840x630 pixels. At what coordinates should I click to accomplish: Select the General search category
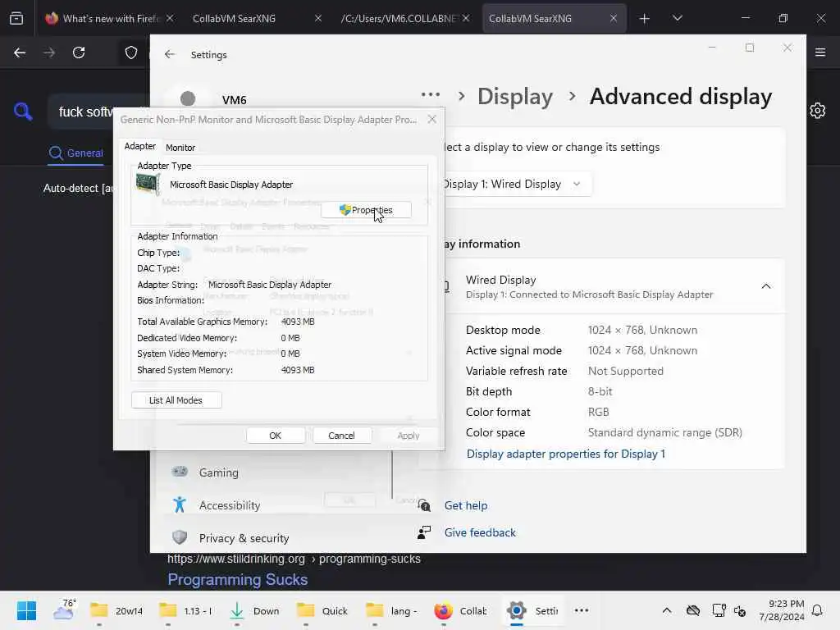coord(75,153)
